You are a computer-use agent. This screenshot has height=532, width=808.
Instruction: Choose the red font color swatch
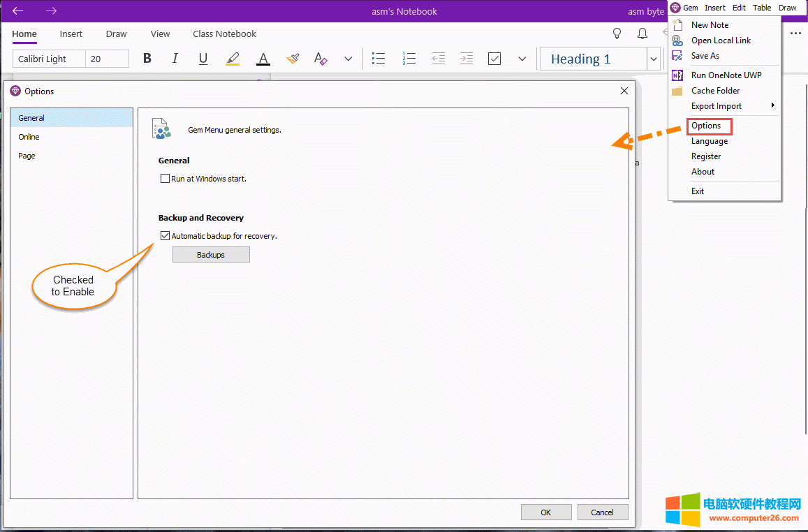point(263,59)
